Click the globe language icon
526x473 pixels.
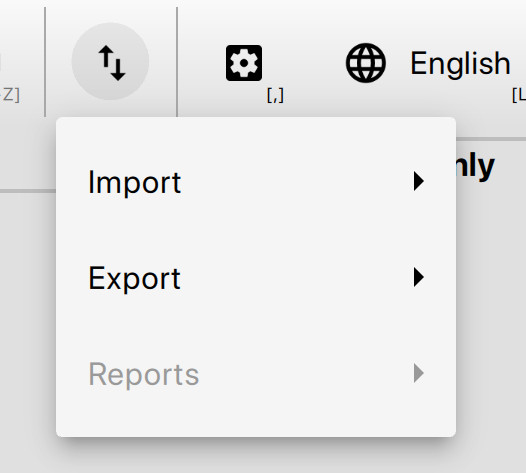coord(366,63)
